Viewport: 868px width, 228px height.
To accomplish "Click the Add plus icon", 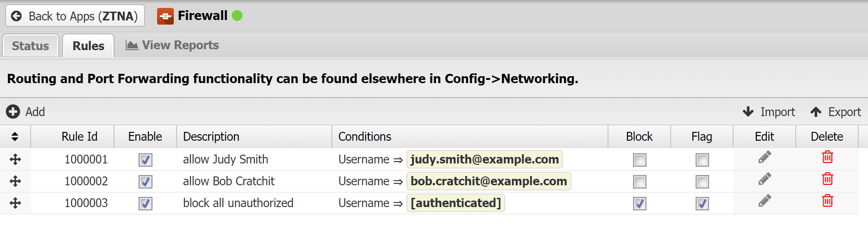I will point(13,111).
